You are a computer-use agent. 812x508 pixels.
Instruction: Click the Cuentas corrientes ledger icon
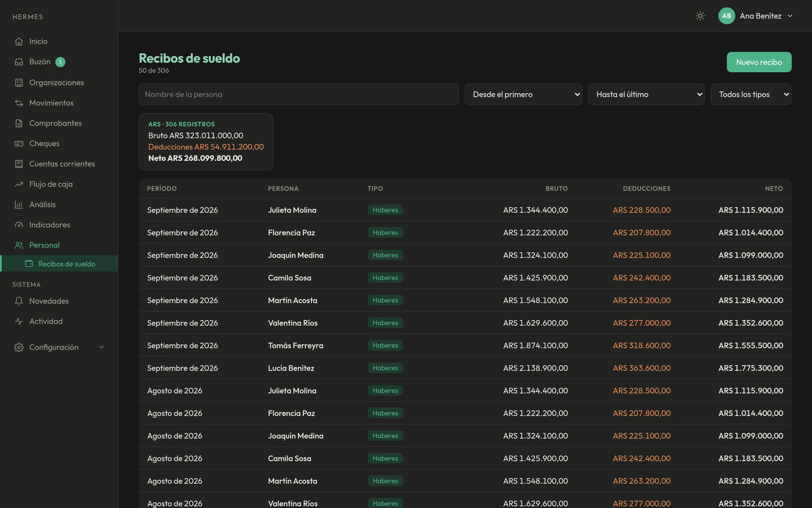[x=19, y=164]
